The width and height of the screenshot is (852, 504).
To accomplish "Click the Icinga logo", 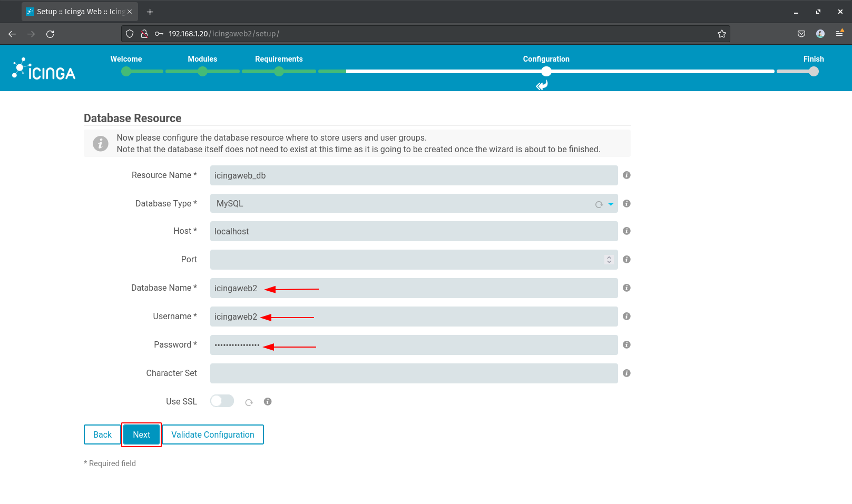I will click(44, 68).
